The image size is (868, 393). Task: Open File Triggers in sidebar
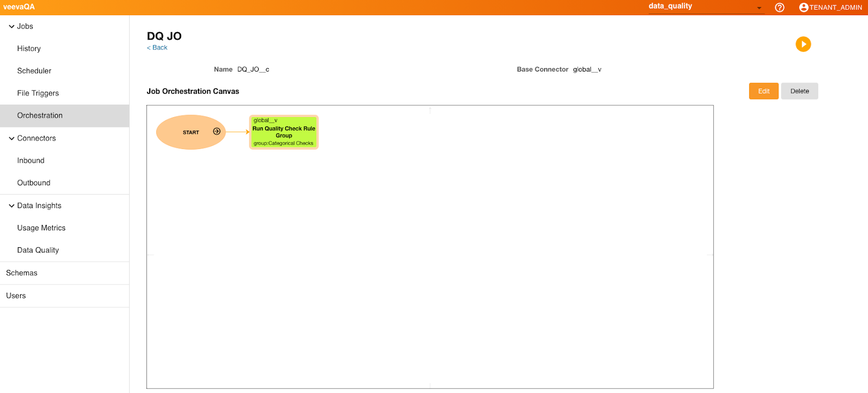38,93
